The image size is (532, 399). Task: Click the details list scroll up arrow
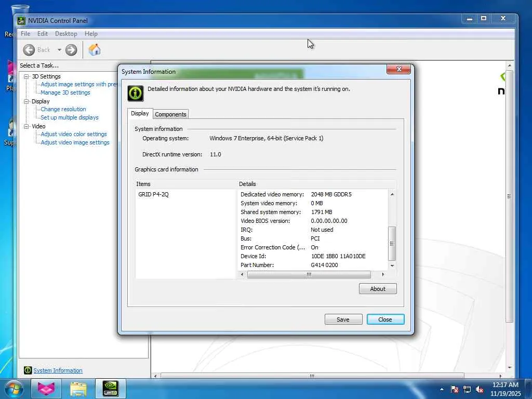coord(392,194)
